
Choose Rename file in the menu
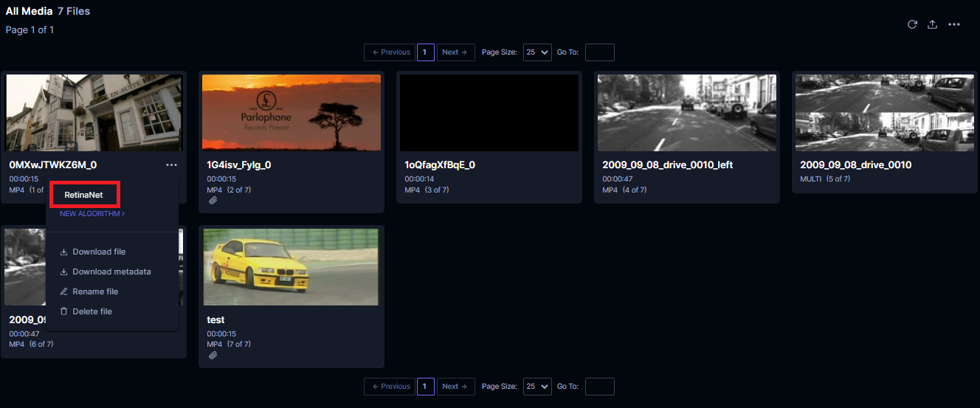[x=95, y=291]
